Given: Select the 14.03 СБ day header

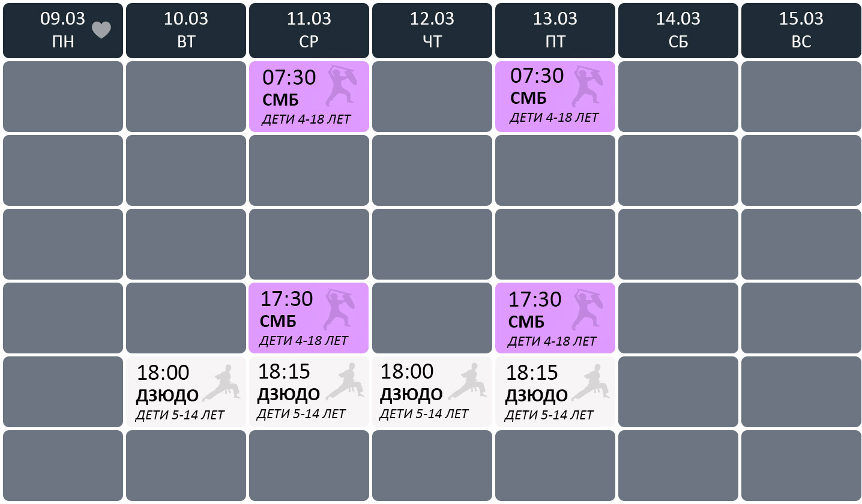Looking at the screenshot, I should coord(678,31).
